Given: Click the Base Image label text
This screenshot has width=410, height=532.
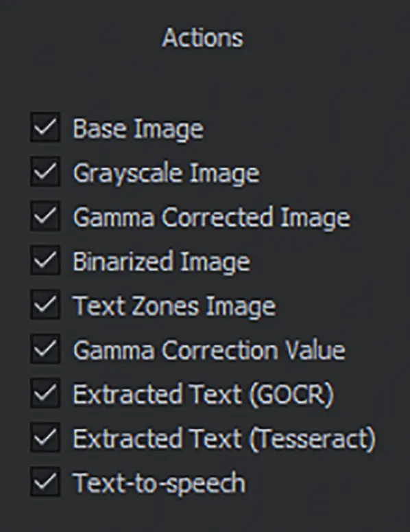Looking at the screenshot, I should point(138,129).
